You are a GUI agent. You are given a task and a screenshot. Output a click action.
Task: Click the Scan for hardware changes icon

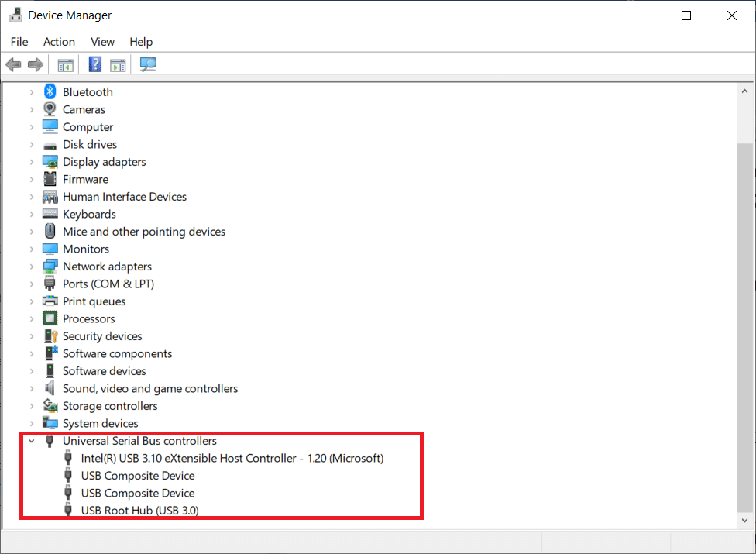point(147,64)
